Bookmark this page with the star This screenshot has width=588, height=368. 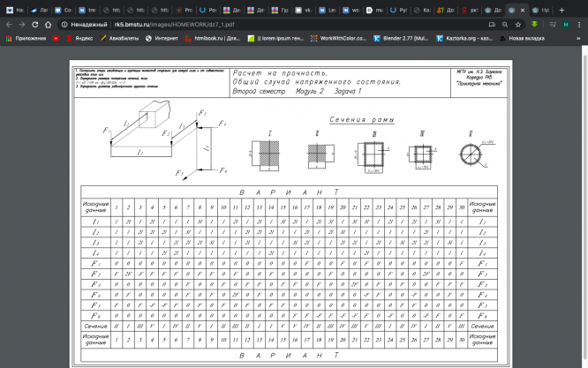click(518, 25)
